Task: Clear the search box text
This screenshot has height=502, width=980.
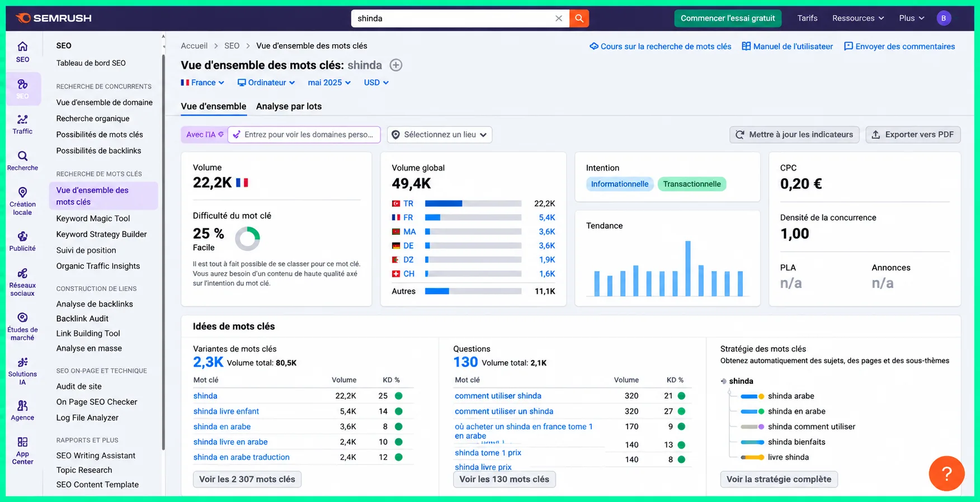Action: coord(558,18)
